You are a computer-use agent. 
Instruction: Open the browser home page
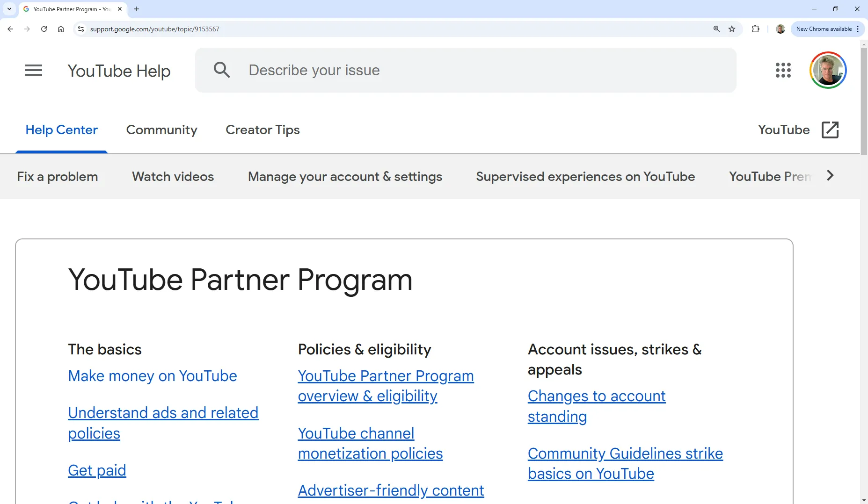pos(61,29)
